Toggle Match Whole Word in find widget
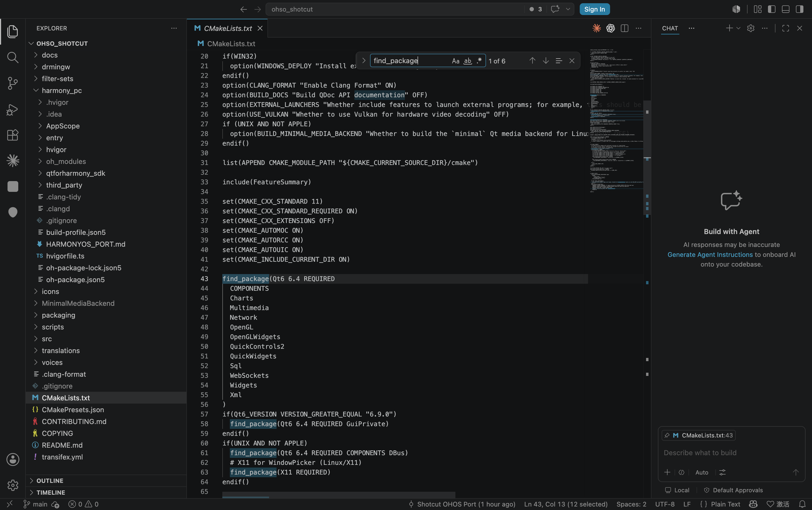 [x=467, y=61]
